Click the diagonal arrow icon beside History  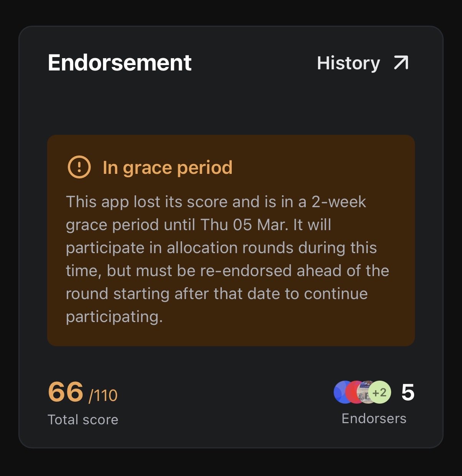tap(401, 63)
